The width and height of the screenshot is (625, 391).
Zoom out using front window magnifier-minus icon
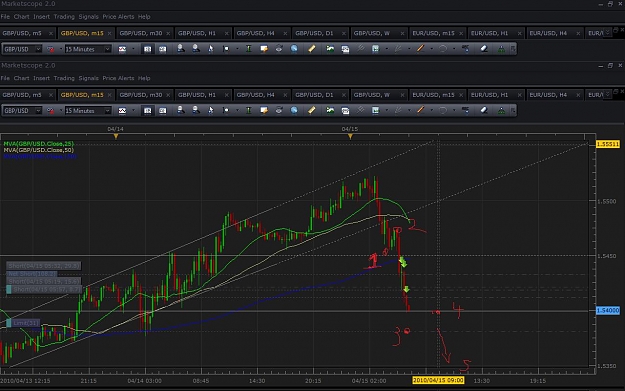coord(196,110)
